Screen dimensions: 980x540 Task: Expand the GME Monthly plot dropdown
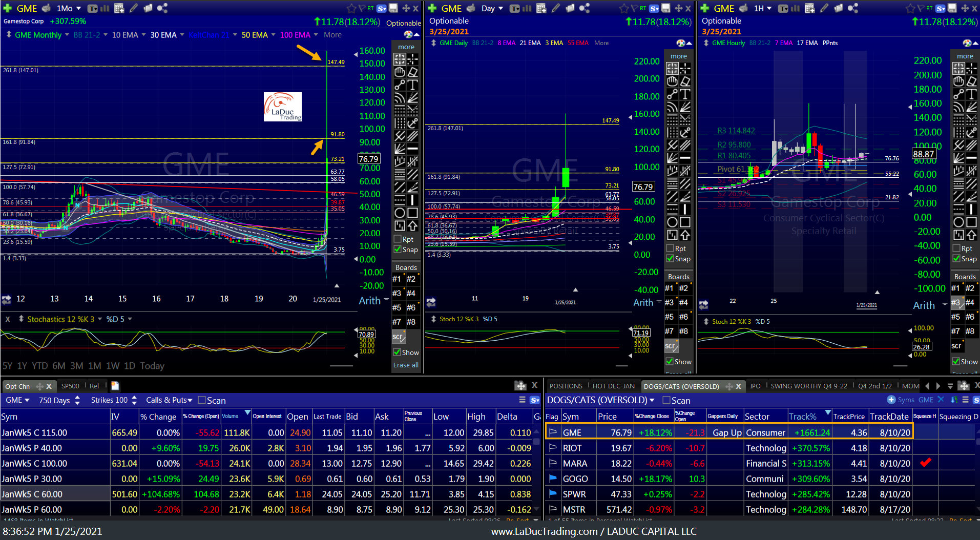[67, 35]
